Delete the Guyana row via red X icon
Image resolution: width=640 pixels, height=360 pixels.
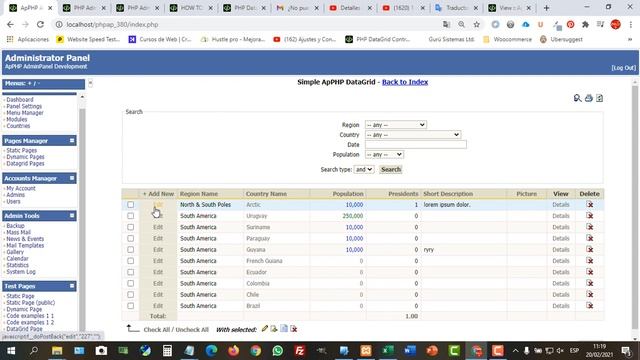tap(589, 249)
